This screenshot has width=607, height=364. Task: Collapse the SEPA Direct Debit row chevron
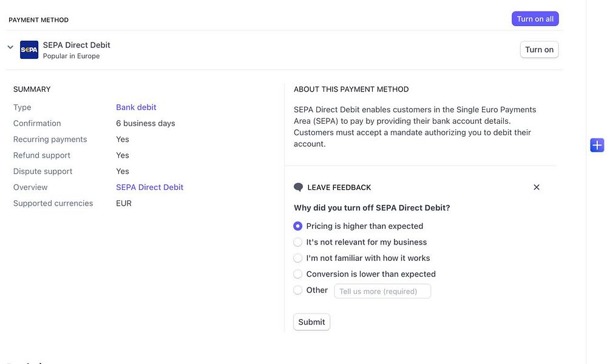click(10, 47)
